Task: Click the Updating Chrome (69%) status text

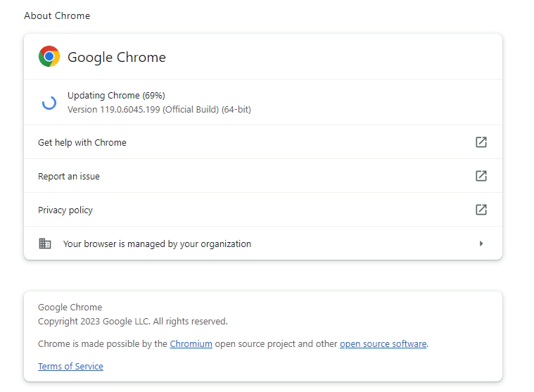Action: (116, 95)
